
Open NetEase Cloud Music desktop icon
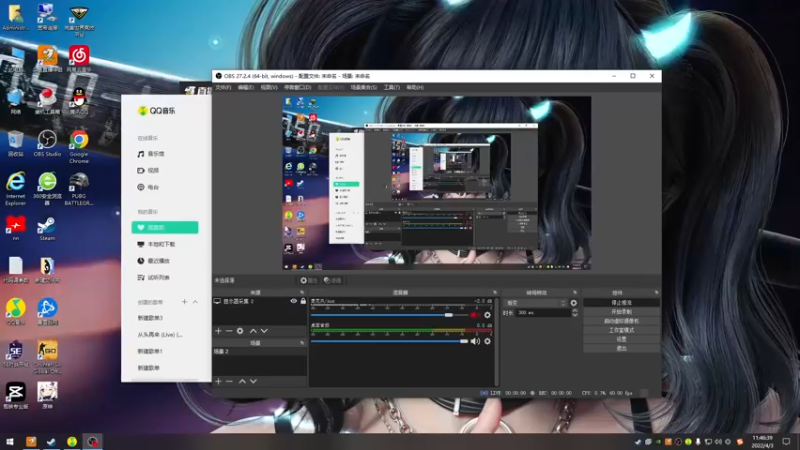point(79,58)
